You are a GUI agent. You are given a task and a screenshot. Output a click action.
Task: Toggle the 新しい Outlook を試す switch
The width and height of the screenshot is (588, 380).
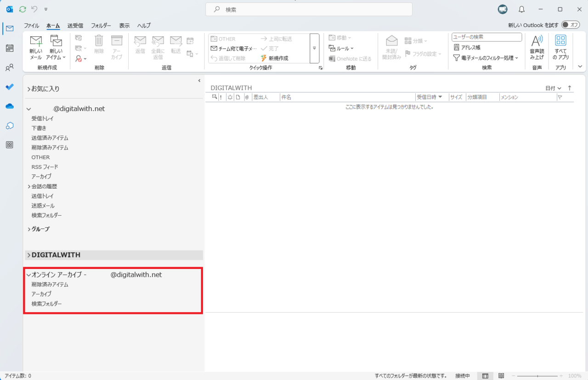(570, 25)
